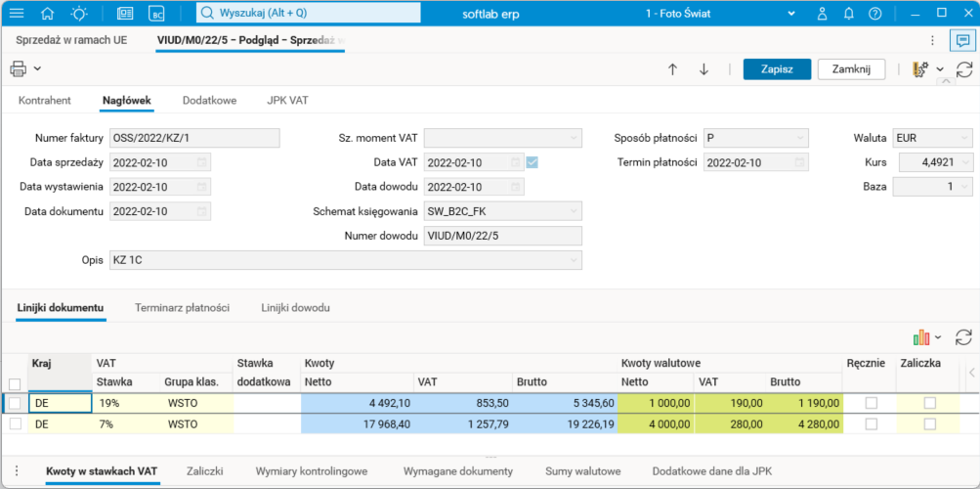Click the Numer faktury field

pyautogui.click(x=194, y=138)
